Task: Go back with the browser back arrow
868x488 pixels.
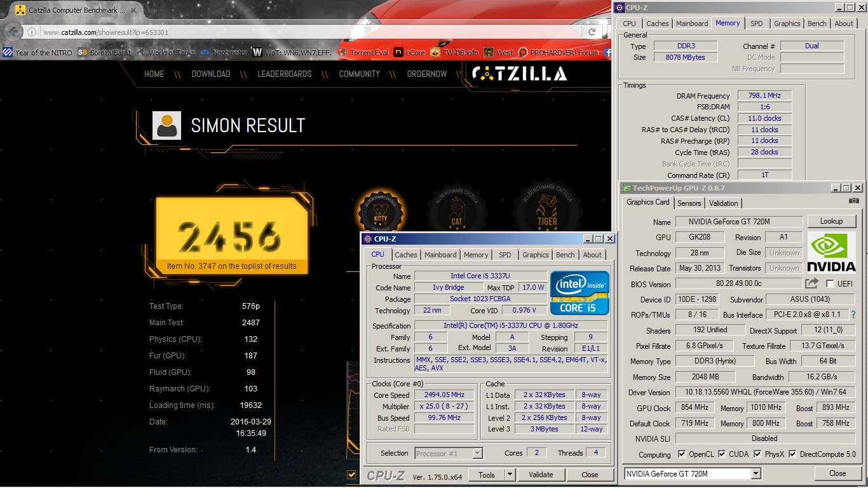Action: [x=12, y=32]
